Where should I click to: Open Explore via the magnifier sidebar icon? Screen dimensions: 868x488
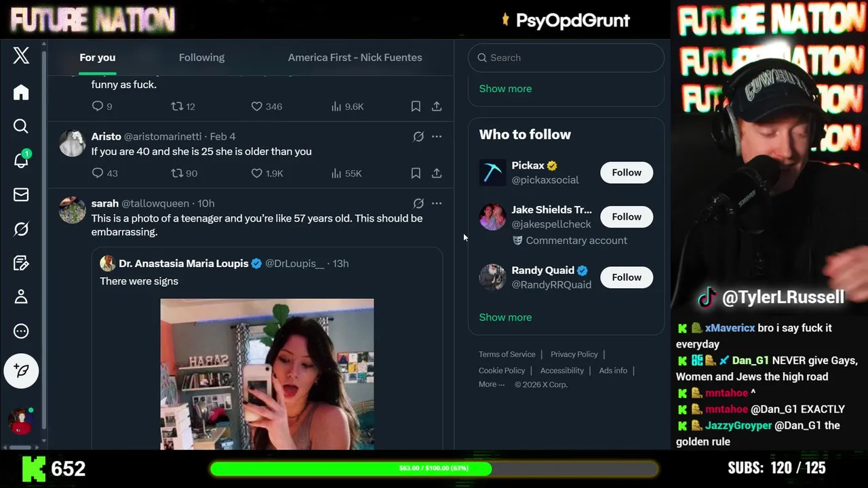[21, 126]
